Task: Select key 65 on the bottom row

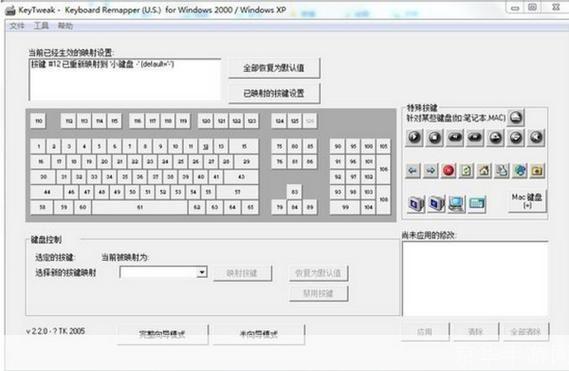Action: click(250, 207)
